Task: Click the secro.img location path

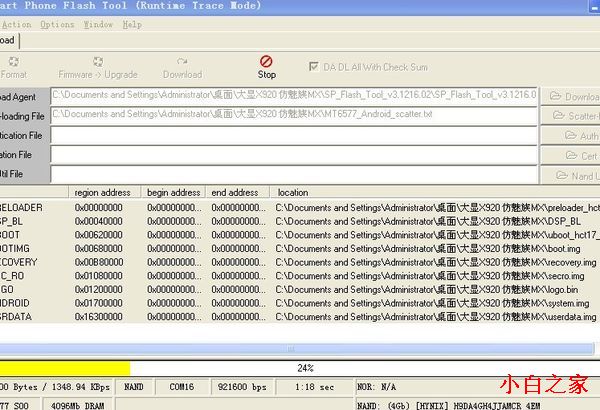Action: pos(430,276)
